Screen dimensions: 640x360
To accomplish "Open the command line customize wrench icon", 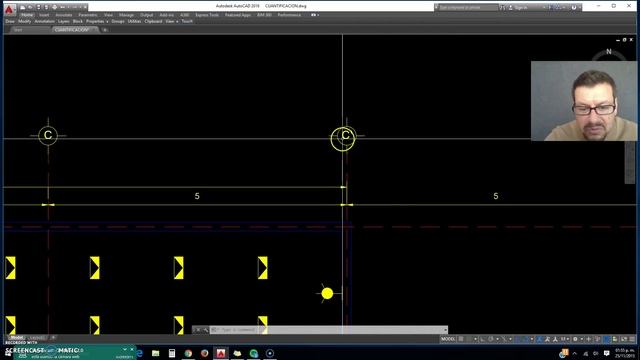I will (x=205, y=330).
